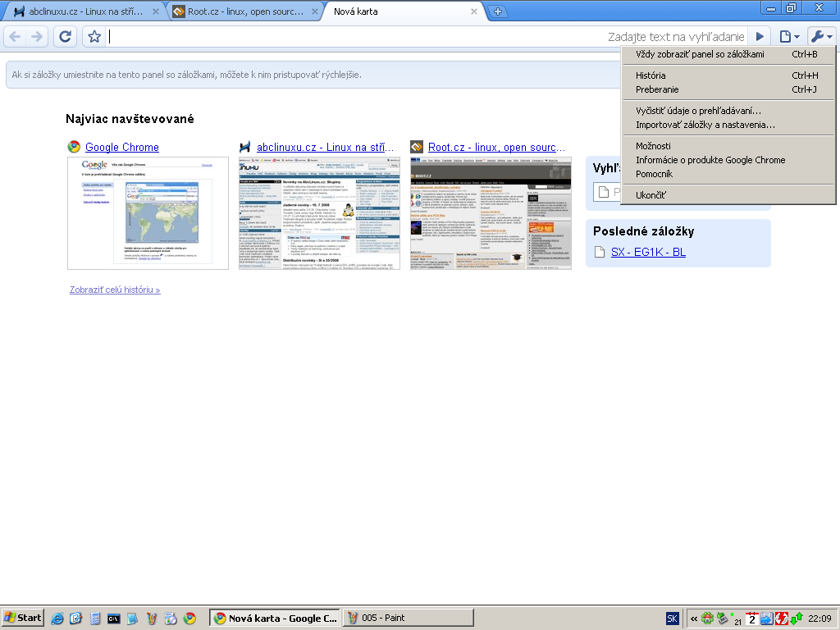
Task: Click the abclinuxu.cz page thumbnail
Action: click(319, 213)
